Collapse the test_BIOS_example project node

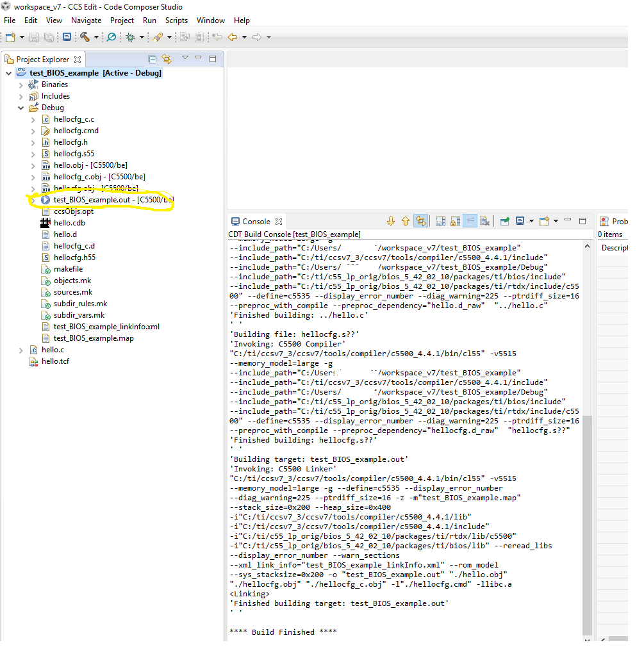pos(9,74)
